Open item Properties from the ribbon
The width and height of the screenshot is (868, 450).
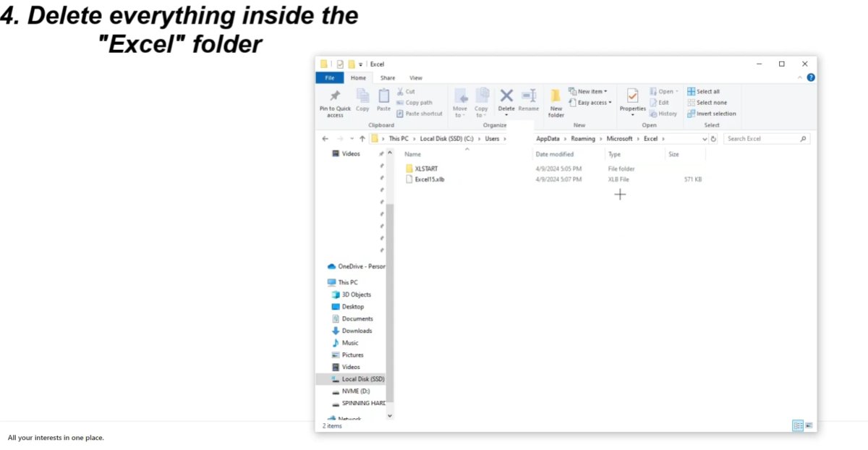631,102
